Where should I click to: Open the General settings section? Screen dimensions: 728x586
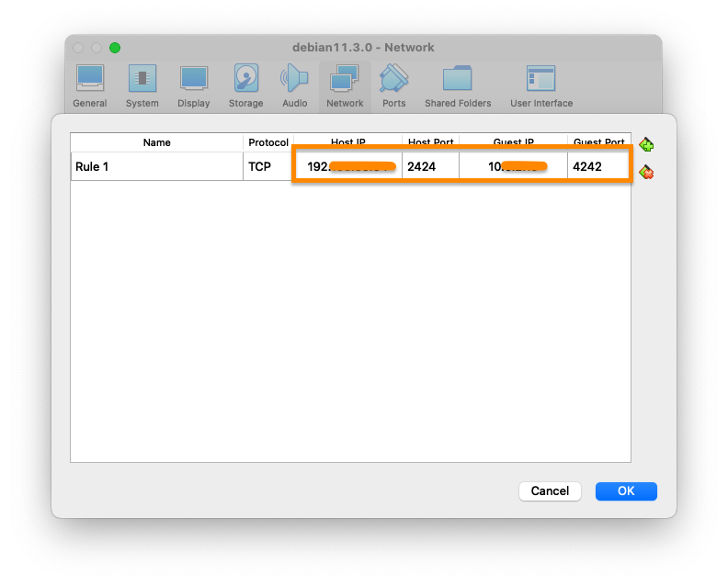90,86
